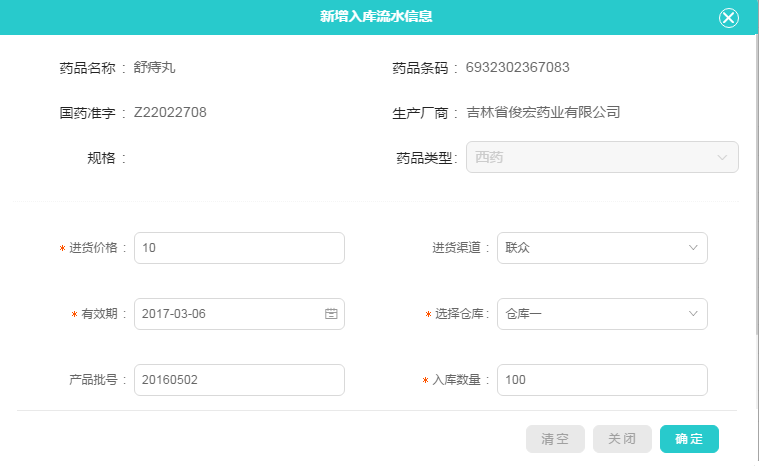Viewport: 759px width, 466px height.
Task: Click the approval number Z22022708
Action: [x=170, y=112]
